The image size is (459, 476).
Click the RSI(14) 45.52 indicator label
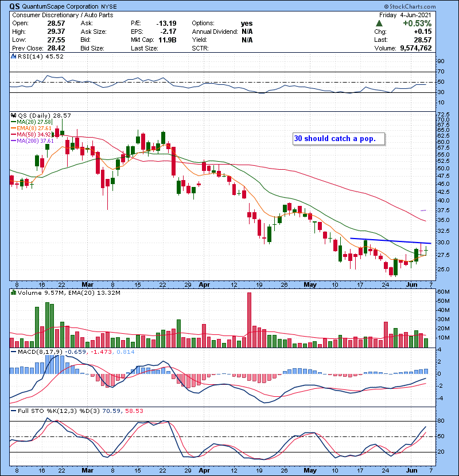pyautogui.click(x=41, y=56)
